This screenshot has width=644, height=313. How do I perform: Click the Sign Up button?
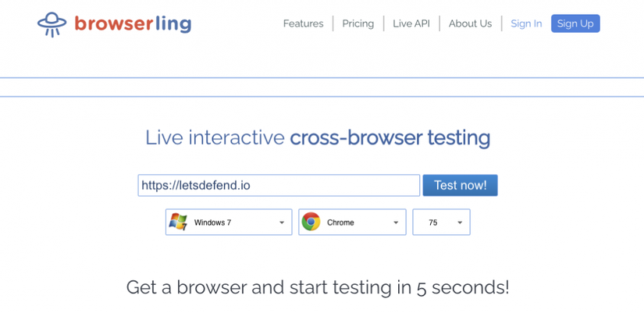click(575, 23)
